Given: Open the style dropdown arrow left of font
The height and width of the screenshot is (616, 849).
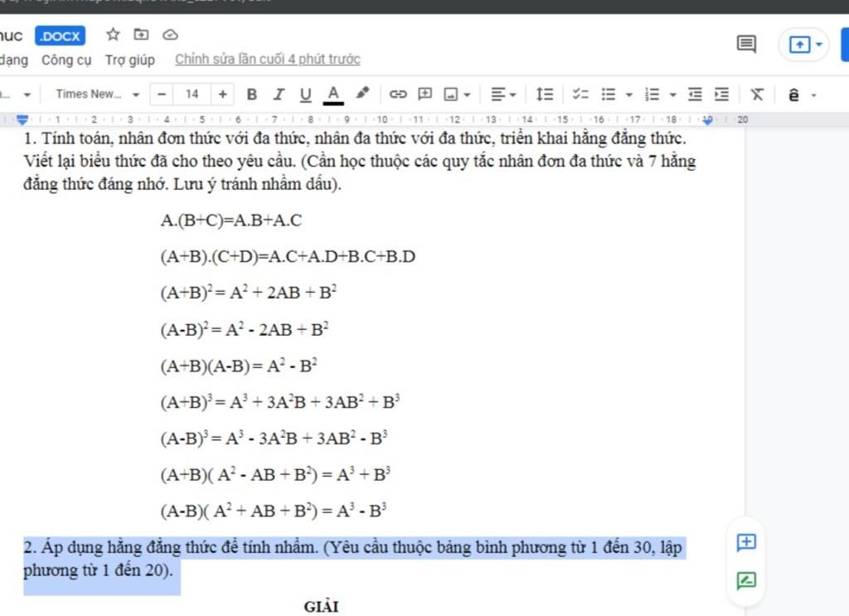Looking at the screenshot, I should click(x=27, y=95).
